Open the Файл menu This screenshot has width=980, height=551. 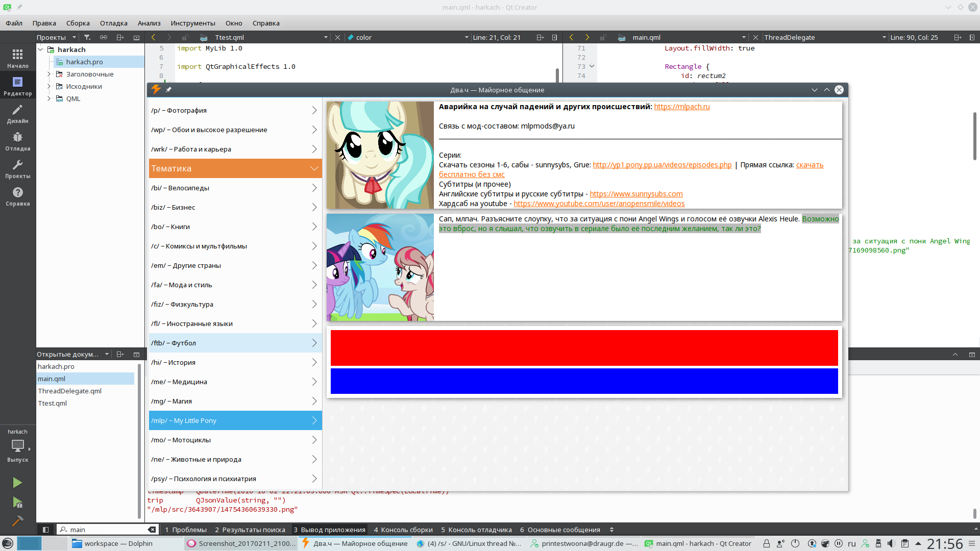(14, 23)
